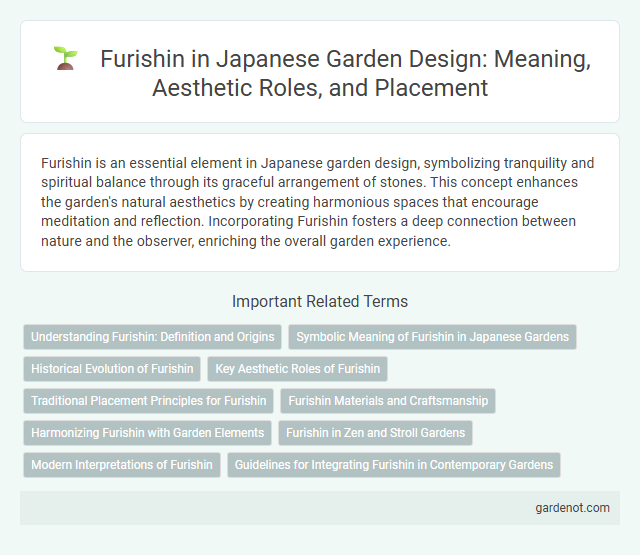Image resolution: width=640 pixels, height=555 pixels.
Task: Select 'Furishin Materials and Craftsmanship' tag
Action: [388, 401]
